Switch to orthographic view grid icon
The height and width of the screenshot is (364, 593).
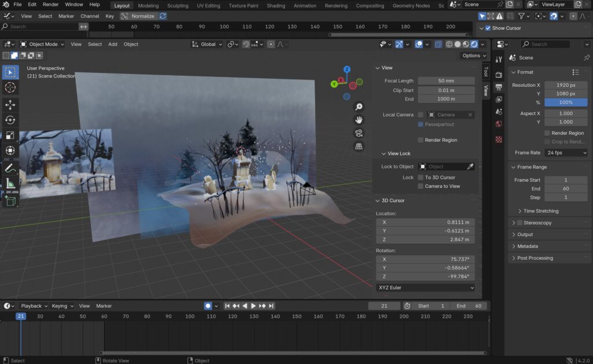pyautogui.click(x=359, y=146)
